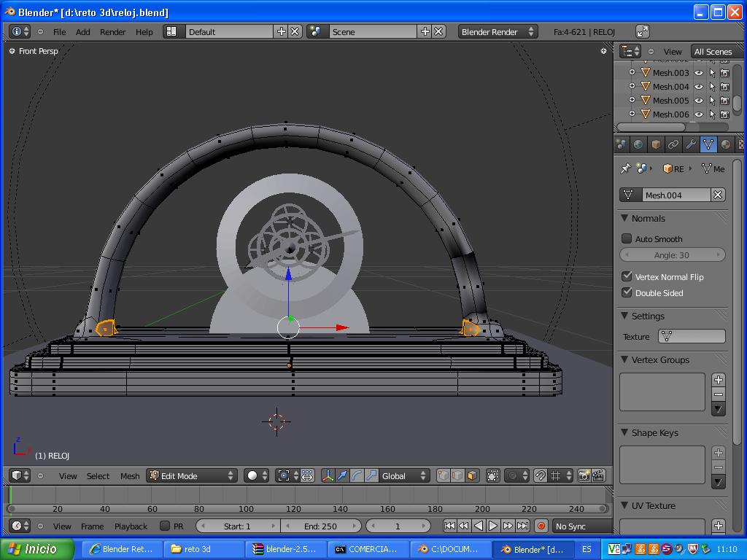Image resolution: width=747 pixels, height=560 pixels.
Task: Toggle render camera icon for Mesh.006
Action: (724, 114)
